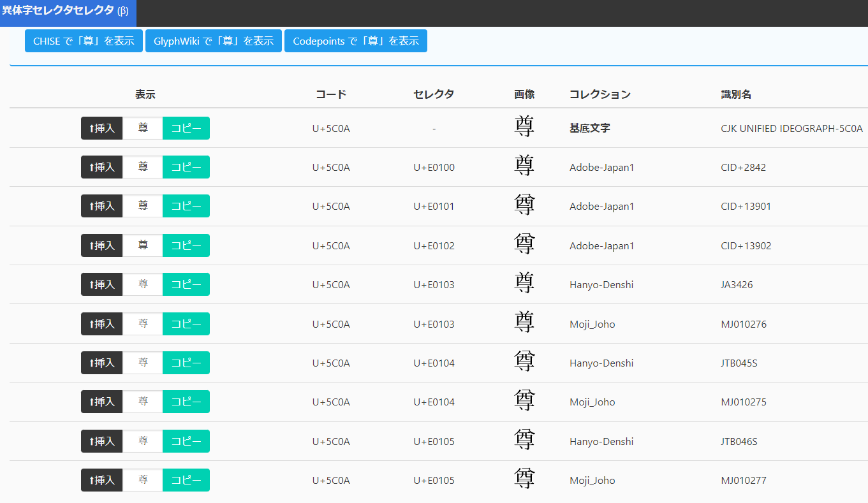Click the セレクタ column header
Viewport: 868px width, 503px height.
click(434, 94)
